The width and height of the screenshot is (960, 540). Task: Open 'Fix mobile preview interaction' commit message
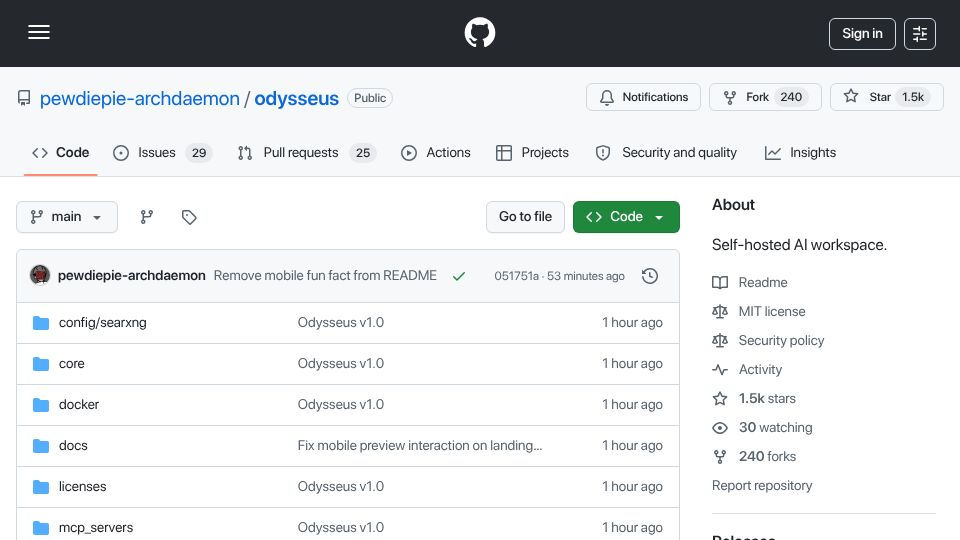point(420,446)
